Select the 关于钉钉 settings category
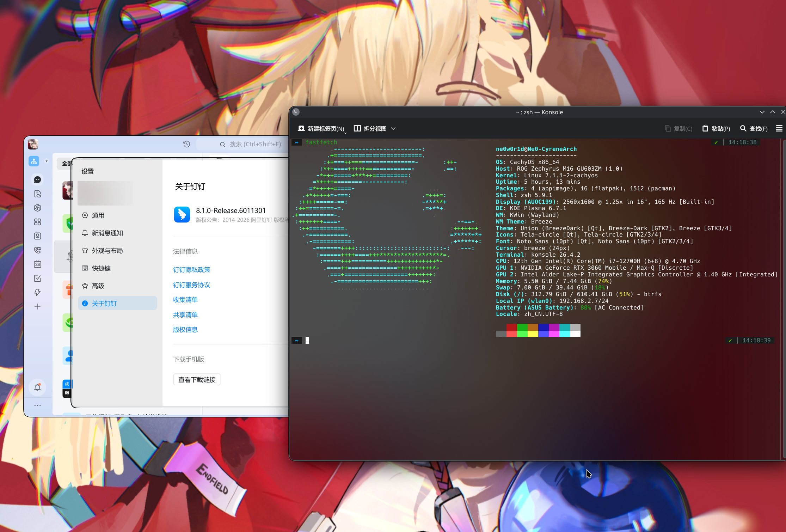Image resolution: width=786 pixels, height=532 pixels. (117, 304)
